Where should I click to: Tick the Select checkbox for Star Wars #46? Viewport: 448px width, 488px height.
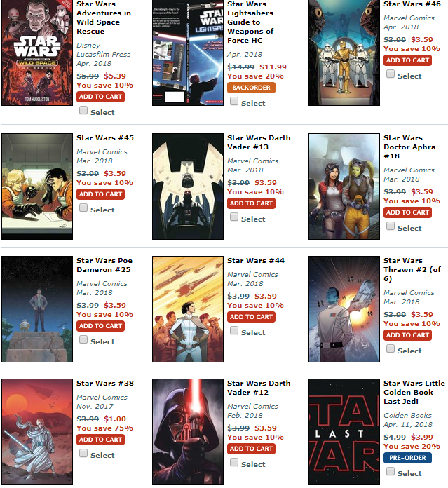(391, 74)
